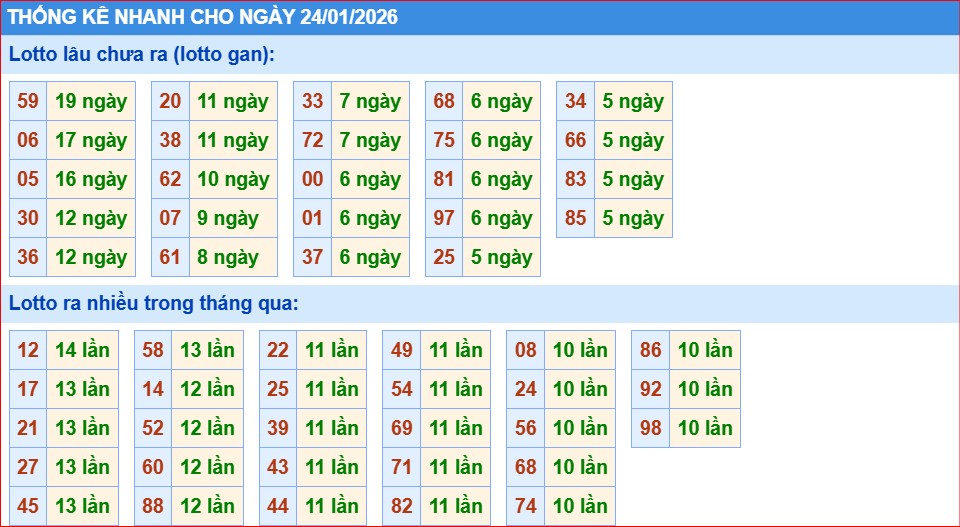This screenshot has height=527, width=960.
Task: Select lotto number 88 in frequent table
Action: 153,506
